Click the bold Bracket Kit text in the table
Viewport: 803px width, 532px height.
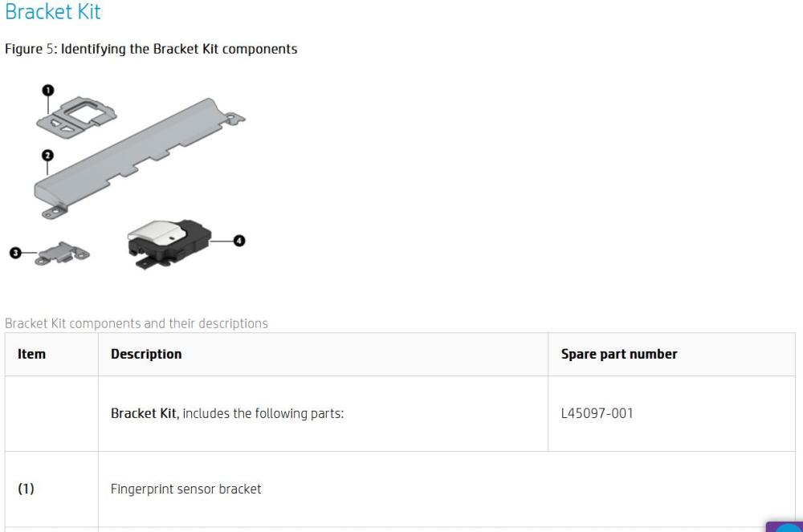tap(144, 414)
